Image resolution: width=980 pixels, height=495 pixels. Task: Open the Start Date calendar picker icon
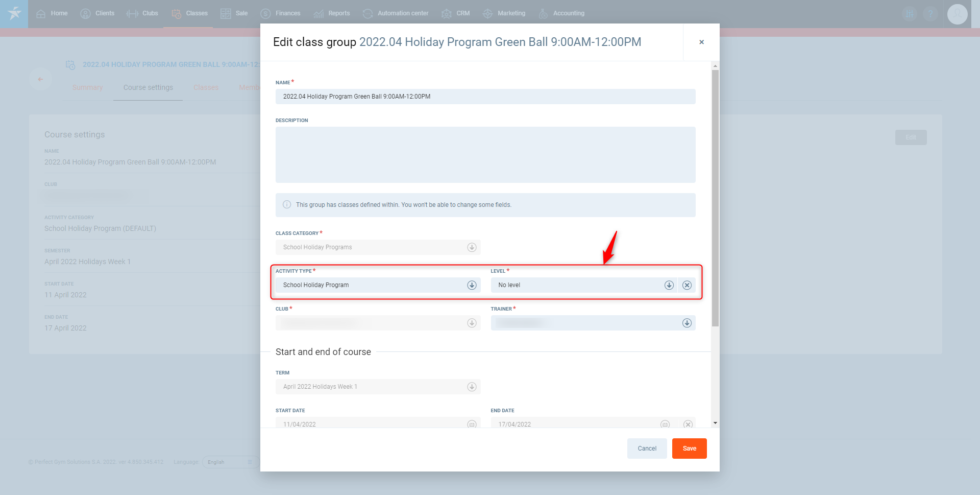[x=472, y=424]
